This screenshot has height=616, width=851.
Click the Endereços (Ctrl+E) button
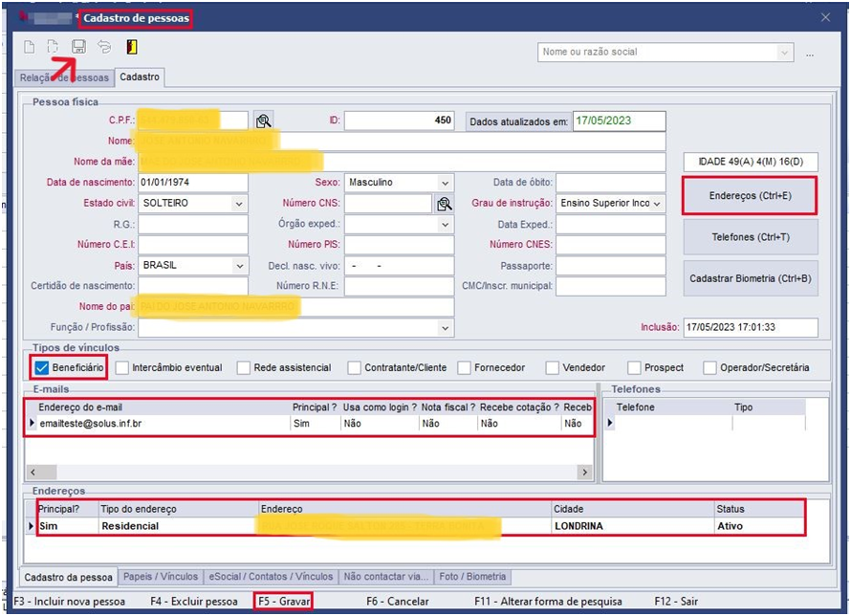click(750, 195)
